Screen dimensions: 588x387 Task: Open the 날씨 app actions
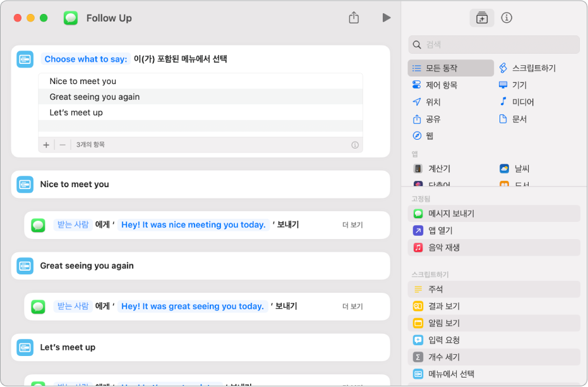point(514,169)
